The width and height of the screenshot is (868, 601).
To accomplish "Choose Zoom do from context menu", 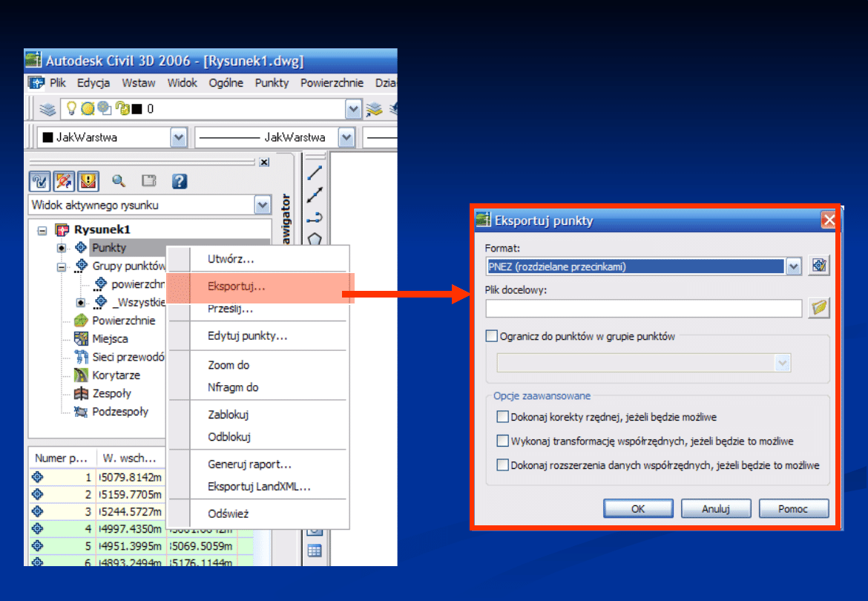I will (228, 365).
